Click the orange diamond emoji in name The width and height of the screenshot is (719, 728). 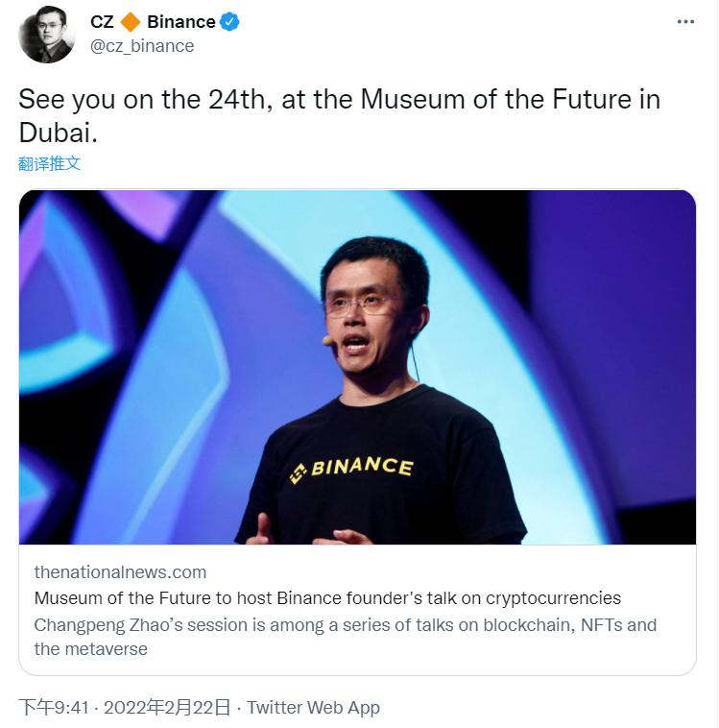(x=131, y=22)
